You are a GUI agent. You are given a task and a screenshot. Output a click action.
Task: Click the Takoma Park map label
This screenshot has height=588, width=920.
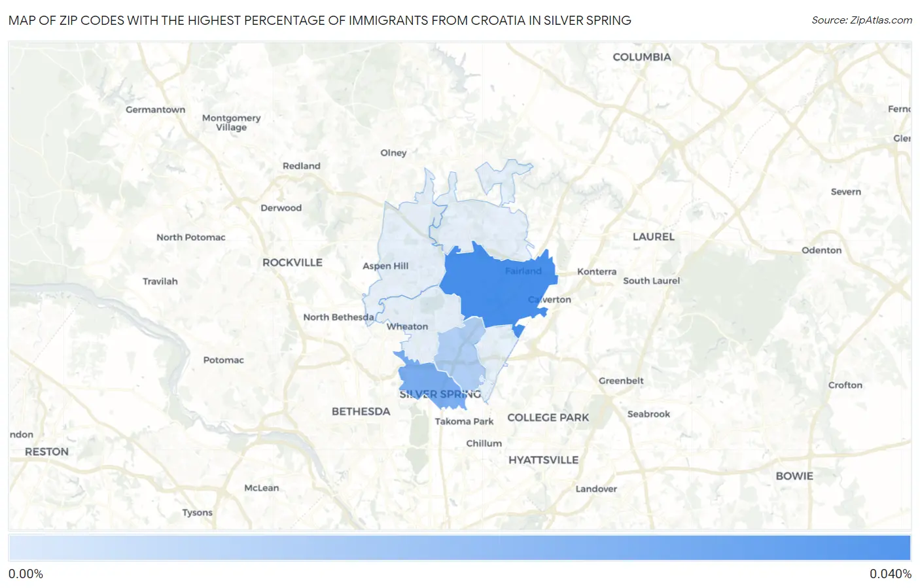coord(464,421)
